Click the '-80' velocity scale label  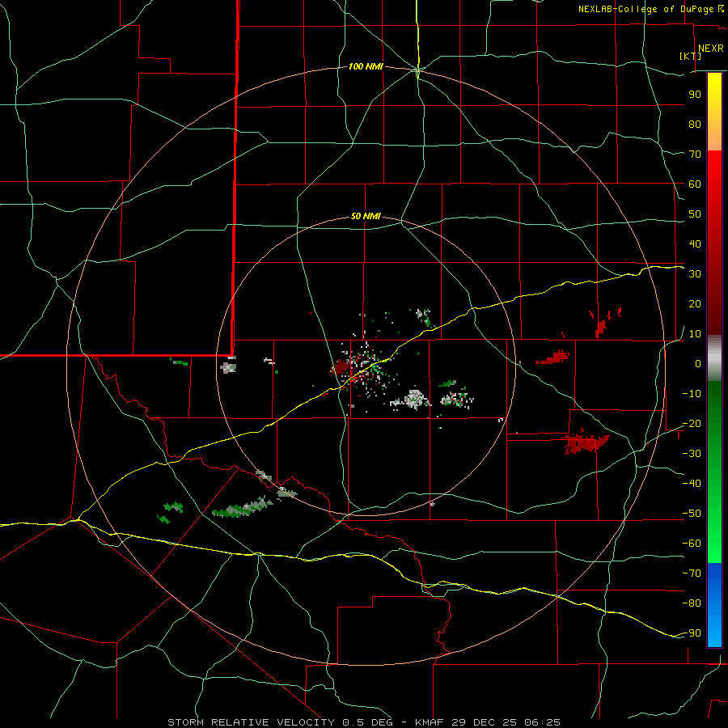click(x=692, y=603)
